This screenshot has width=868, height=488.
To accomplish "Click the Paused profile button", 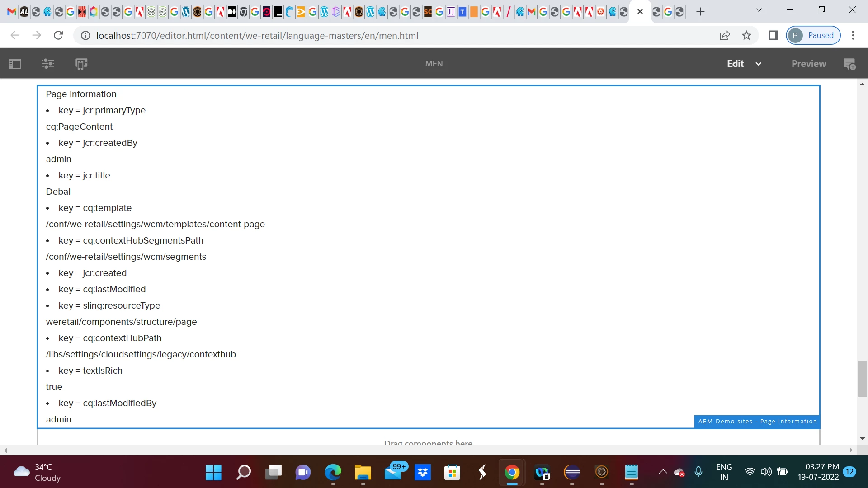I will point(813,35).
